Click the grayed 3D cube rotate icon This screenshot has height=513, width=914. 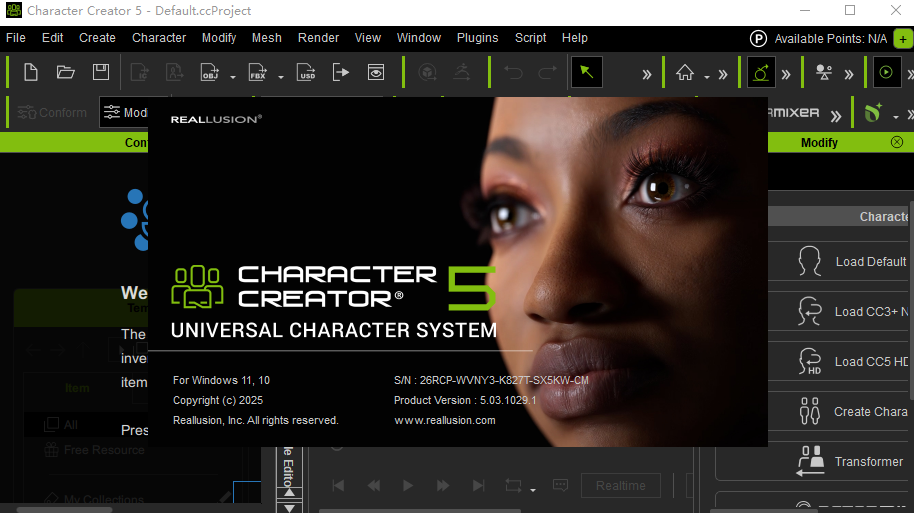pos(427,72)
